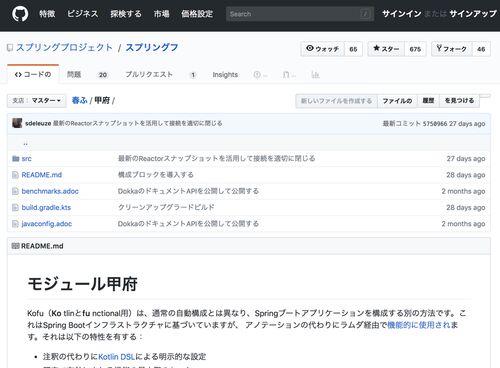The width and height of the screenshot is (500, 368).
Task: Open commit message 構成ブロックを導入する
Action: click(156, 175)
